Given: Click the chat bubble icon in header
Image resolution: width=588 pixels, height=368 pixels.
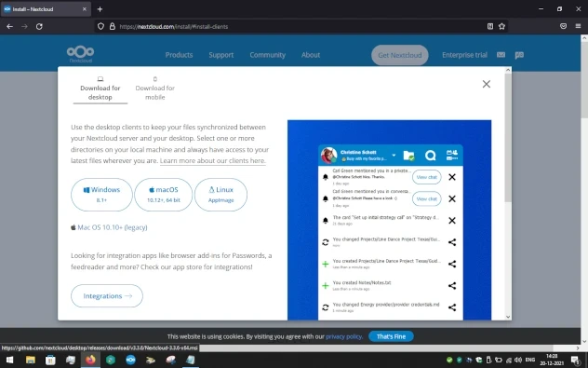Looking at the screenshot, I should tap(519, 55).
